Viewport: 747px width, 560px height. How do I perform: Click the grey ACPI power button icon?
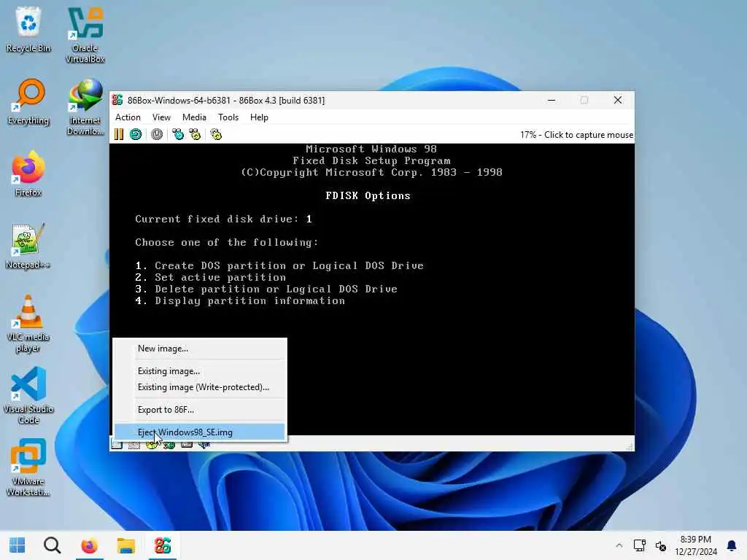pos(157,135)
